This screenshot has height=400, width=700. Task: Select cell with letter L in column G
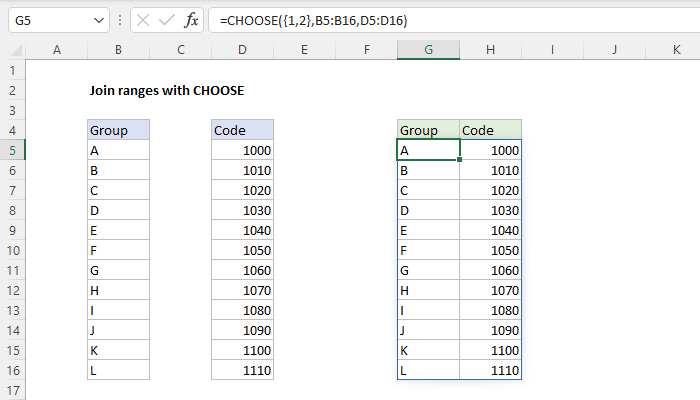coord(428,370)
